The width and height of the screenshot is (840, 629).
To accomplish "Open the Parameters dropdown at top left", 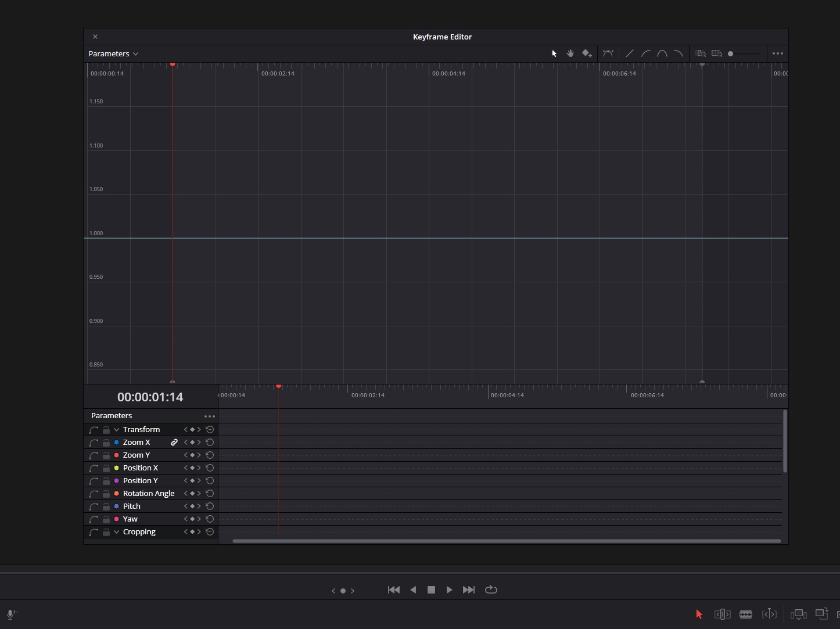I will tap(113, 53).
